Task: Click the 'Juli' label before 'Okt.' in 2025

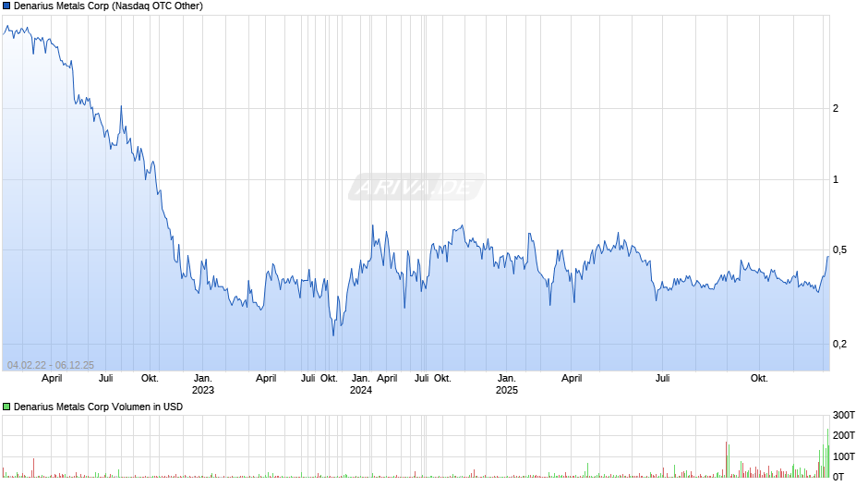Action: (x=663, y=379)
